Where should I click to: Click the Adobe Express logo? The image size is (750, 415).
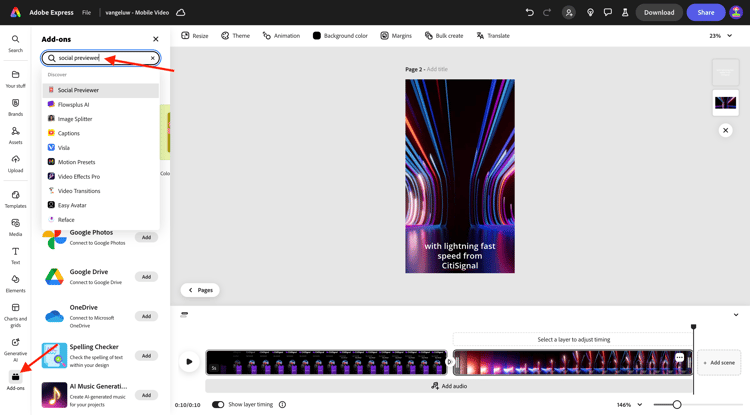16,12
